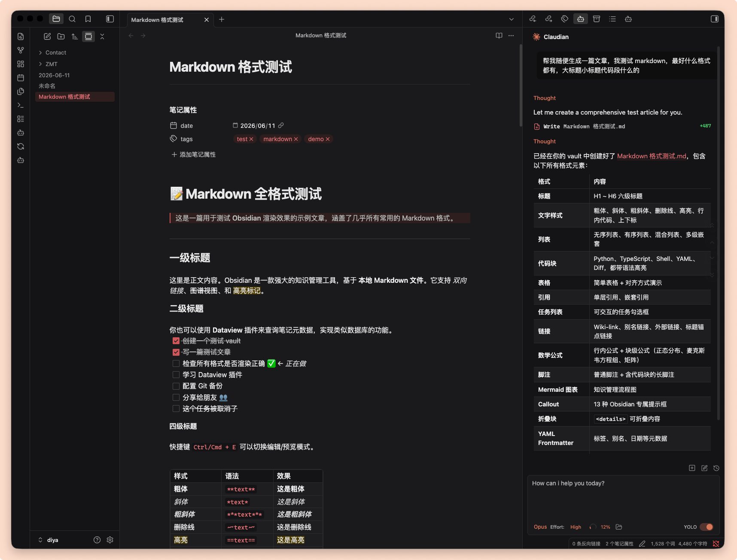Open Claudian chat history clock icon
This screenshot has width=737, height=560.
(716, 468)
